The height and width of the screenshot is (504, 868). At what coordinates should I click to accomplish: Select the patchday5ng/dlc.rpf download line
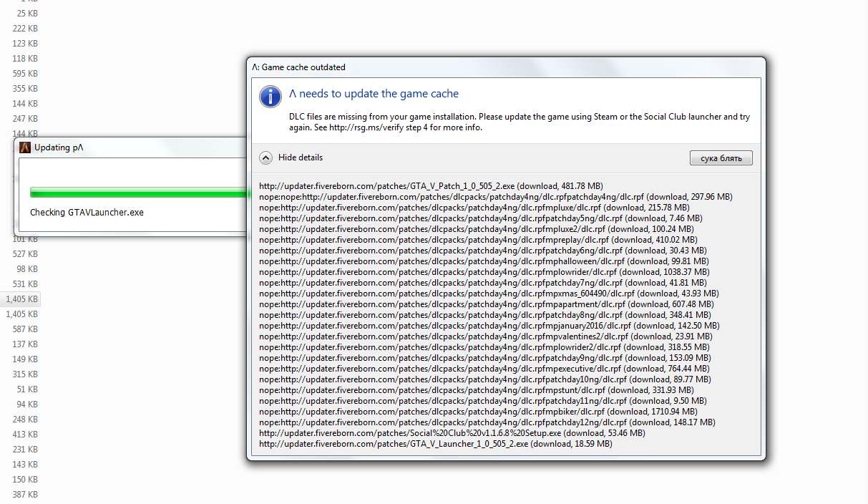pyautogui.click(x=481, y=218)
